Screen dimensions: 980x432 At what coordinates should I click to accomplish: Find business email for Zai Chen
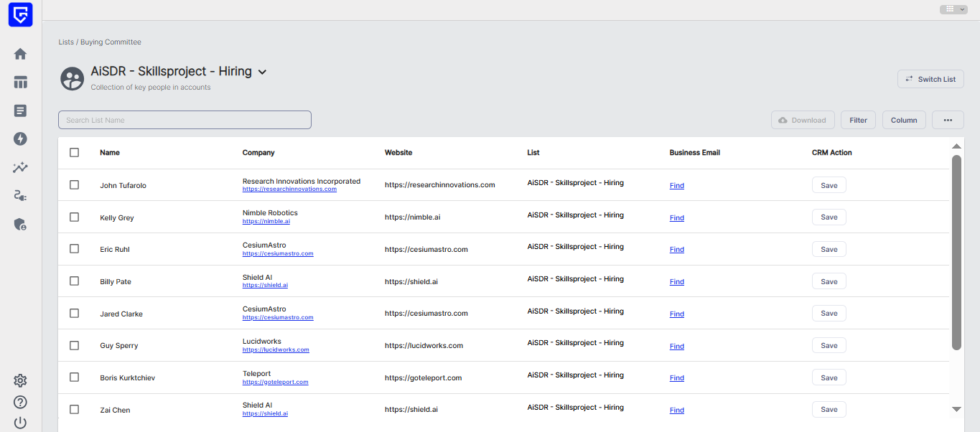[x=677, y=410]
